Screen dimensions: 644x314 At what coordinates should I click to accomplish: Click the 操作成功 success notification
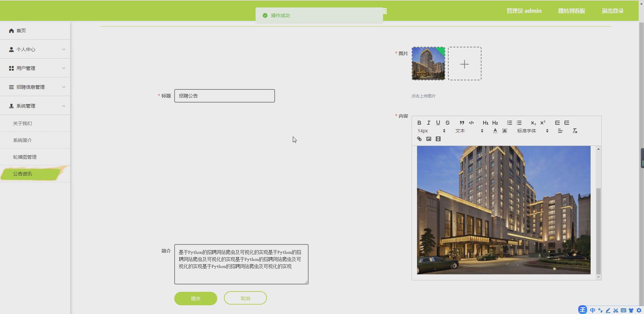(x=319, y=15)
